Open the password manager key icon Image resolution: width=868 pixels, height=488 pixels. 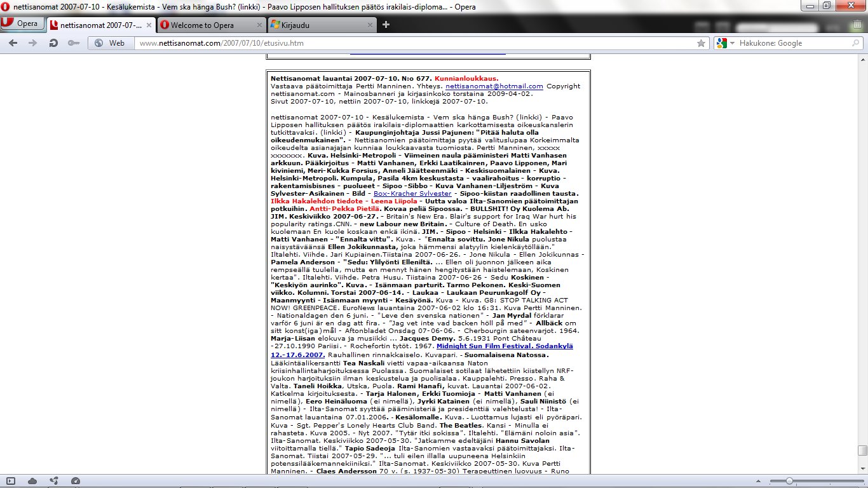[x=74, y=43]
